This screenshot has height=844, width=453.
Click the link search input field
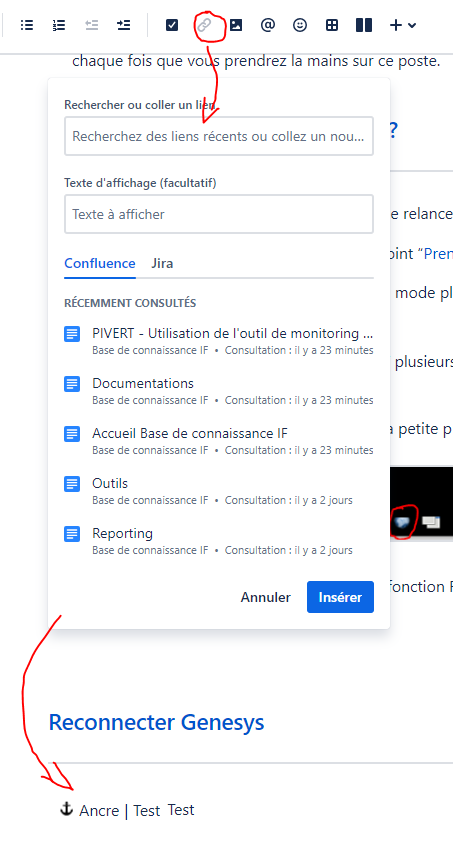coord(219,136)
